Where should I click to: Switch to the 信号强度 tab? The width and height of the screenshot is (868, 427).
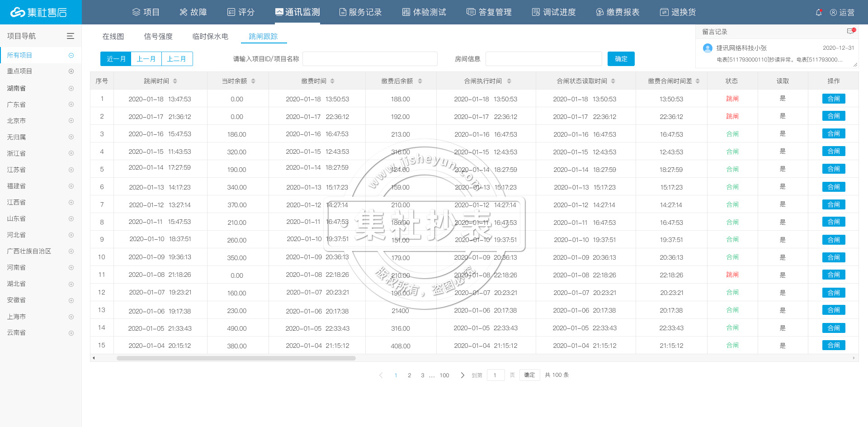[158, 36]
